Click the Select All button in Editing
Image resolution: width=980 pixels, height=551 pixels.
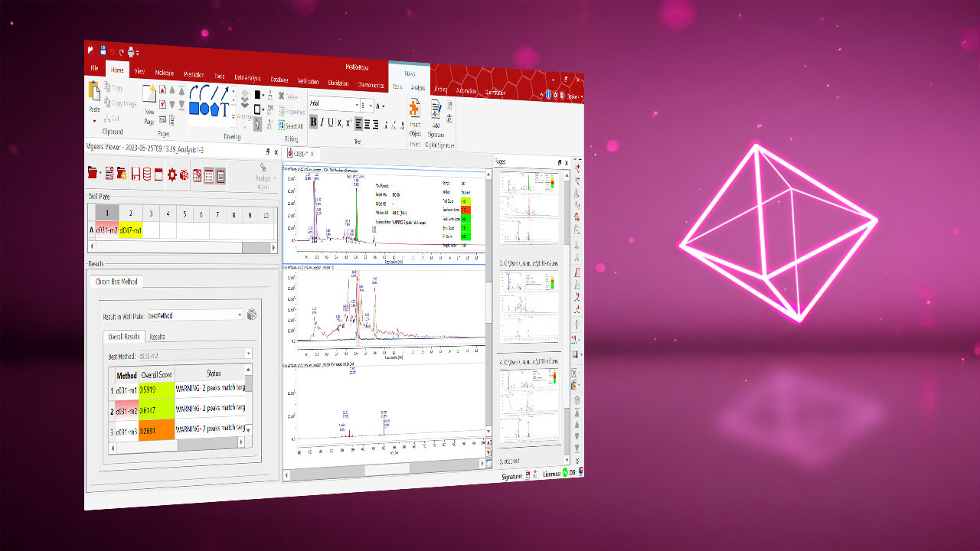(x=291, y=126)
